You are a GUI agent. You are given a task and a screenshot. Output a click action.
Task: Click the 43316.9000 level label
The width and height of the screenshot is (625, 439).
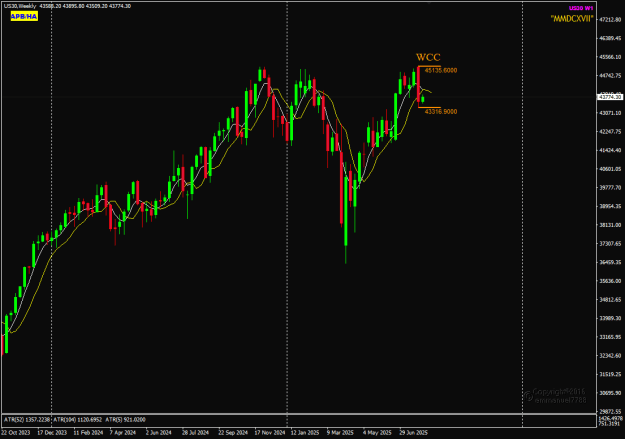441,112
